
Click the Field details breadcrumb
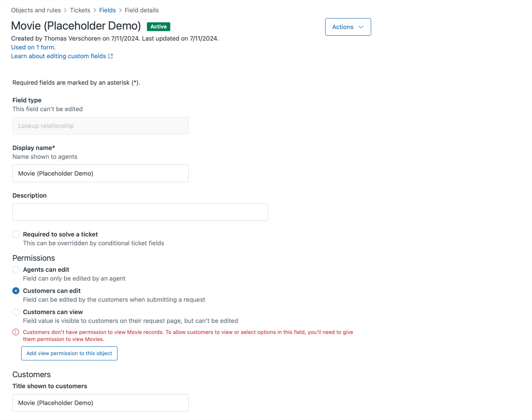[142, 10]
